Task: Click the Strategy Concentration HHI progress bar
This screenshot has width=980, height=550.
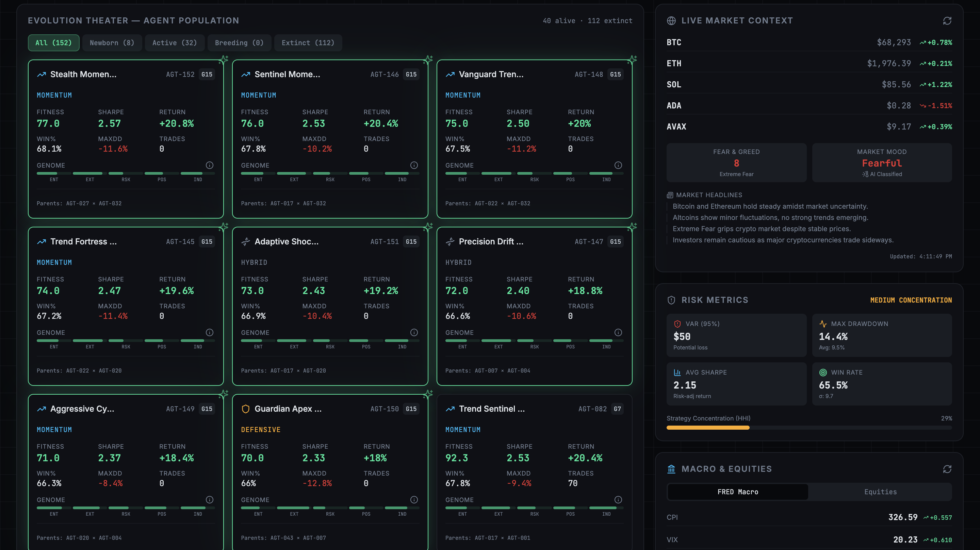Action: 809,428
